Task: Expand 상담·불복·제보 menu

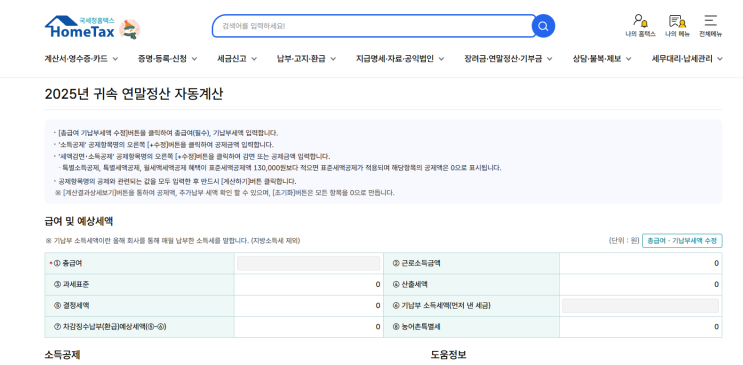Action: coord(602,59)
